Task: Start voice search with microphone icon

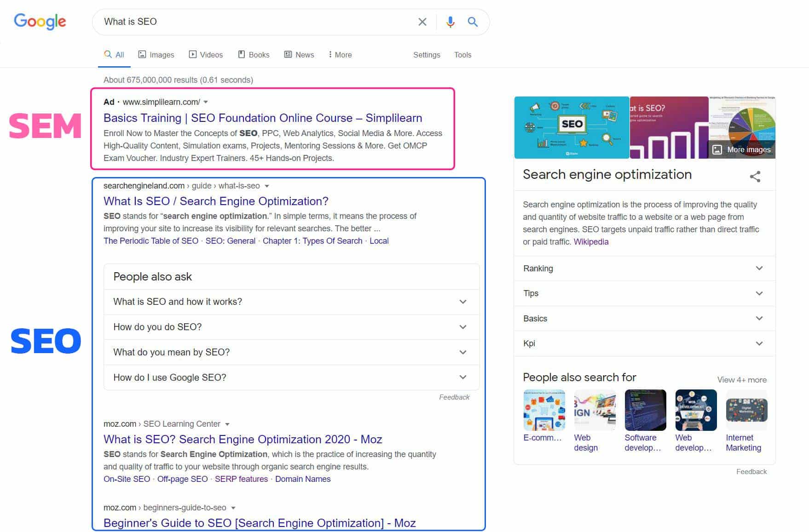Action: tap(450, 22)
